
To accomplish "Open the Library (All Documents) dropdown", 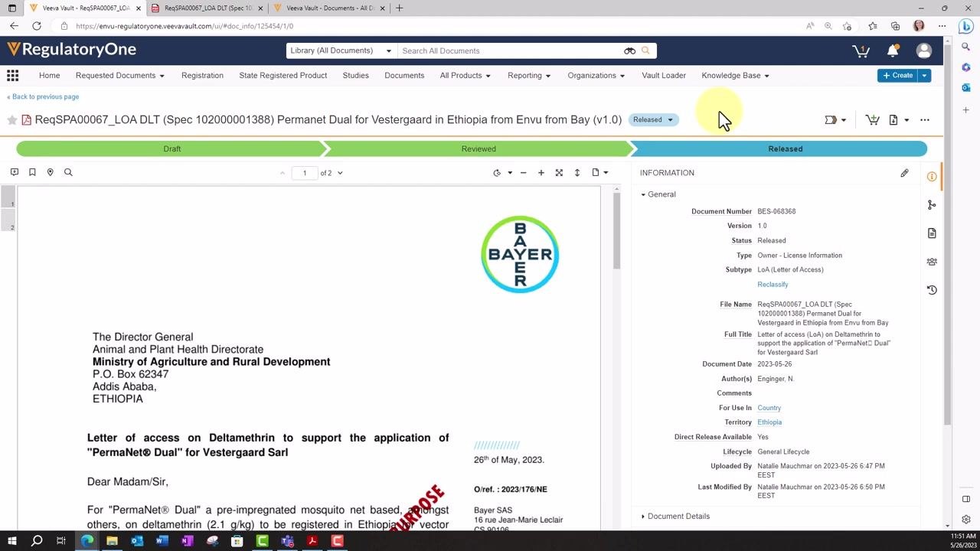I will pos(341,51).
